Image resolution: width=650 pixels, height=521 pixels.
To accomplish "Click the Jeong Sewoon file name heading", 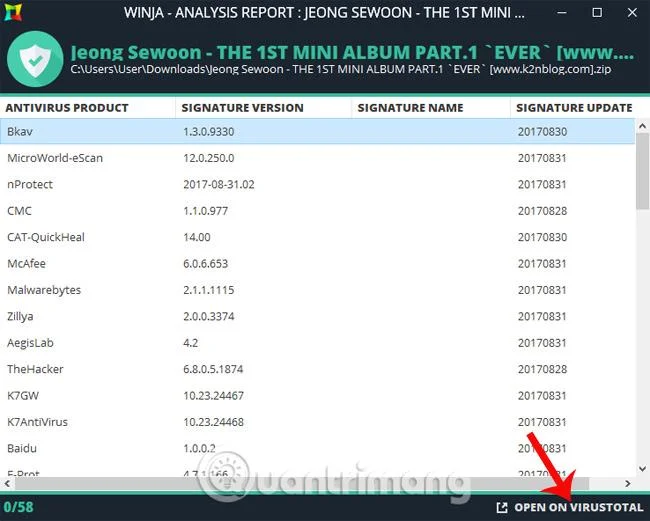I will click(352, 53).
